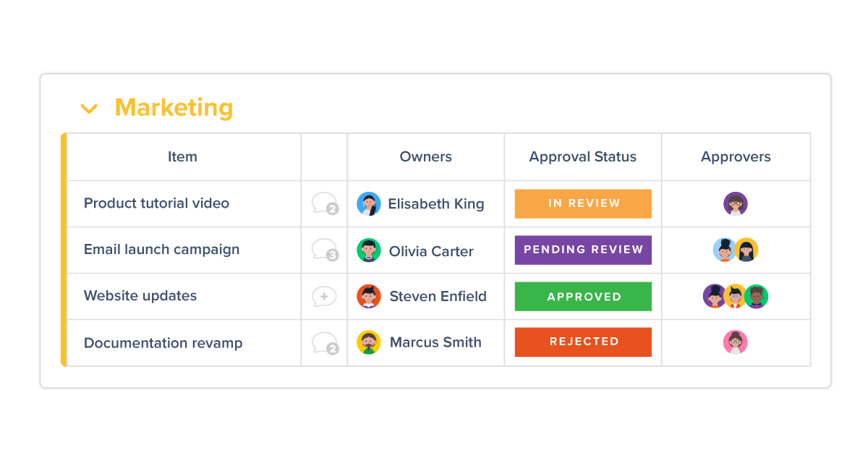Viewport: 868px width, 456px height.
Task: Add a comment to Website updates
Action: click(x=324, y=296)
